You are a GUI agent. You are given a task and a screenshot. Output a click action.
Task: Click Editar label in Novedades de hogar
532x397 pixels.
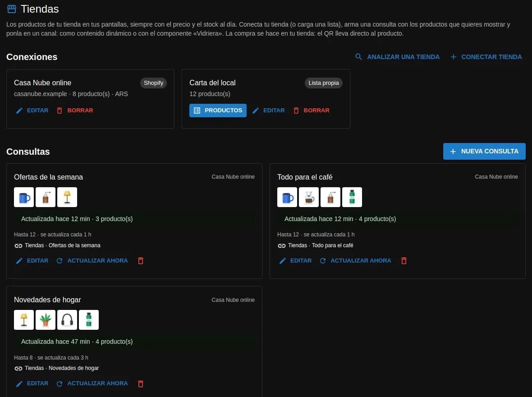pyautogui.click(x=38, y=383)
